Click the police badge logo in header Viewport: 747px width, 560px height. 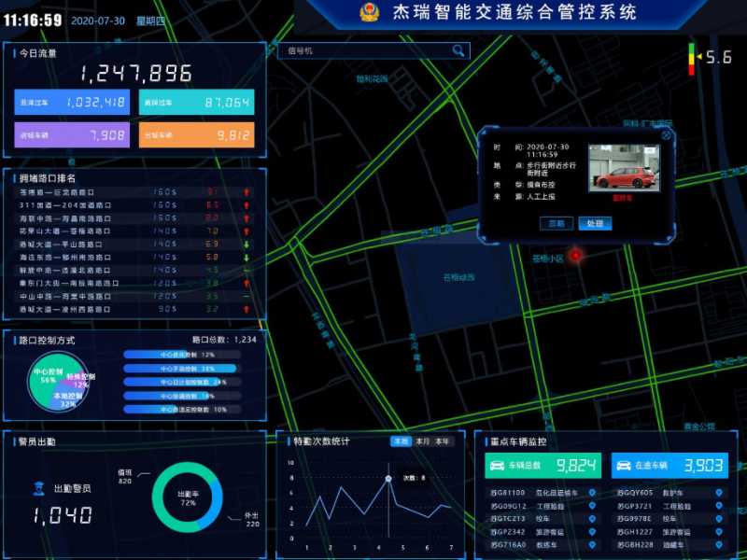370,12
